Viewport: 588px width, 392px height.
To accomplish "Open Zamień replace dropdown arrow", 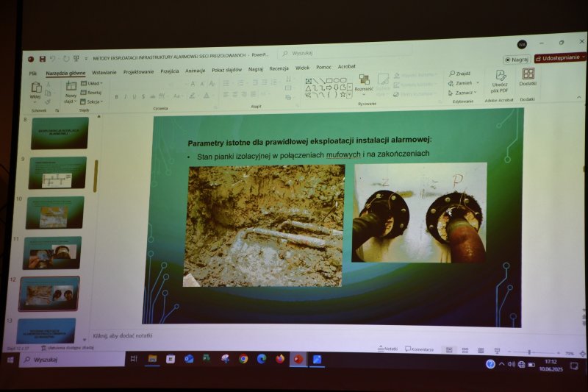I will [x=478, y=82].
